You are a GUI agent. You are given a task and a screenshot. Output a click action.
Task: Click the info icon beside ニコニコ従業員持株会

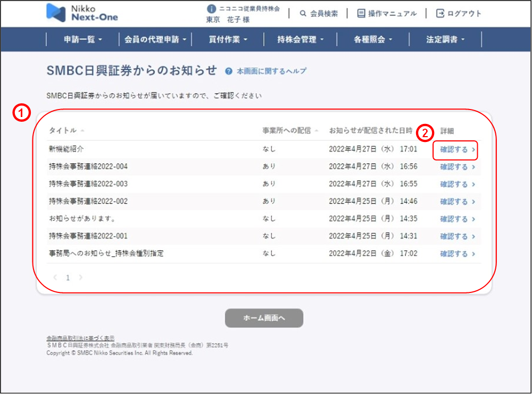point(211,9)
